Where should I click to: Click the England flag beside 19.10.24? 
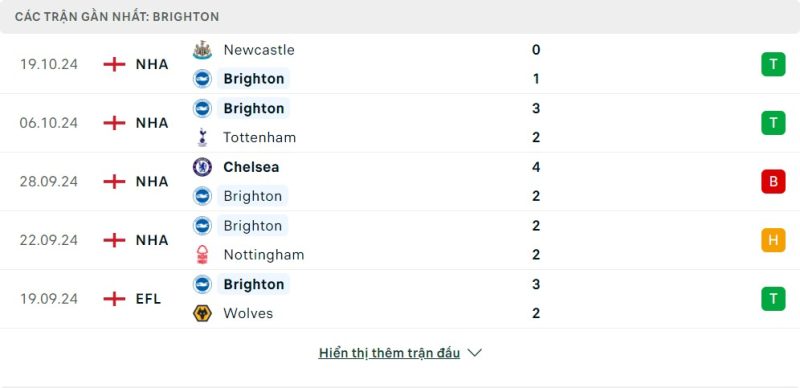point(114,64)
